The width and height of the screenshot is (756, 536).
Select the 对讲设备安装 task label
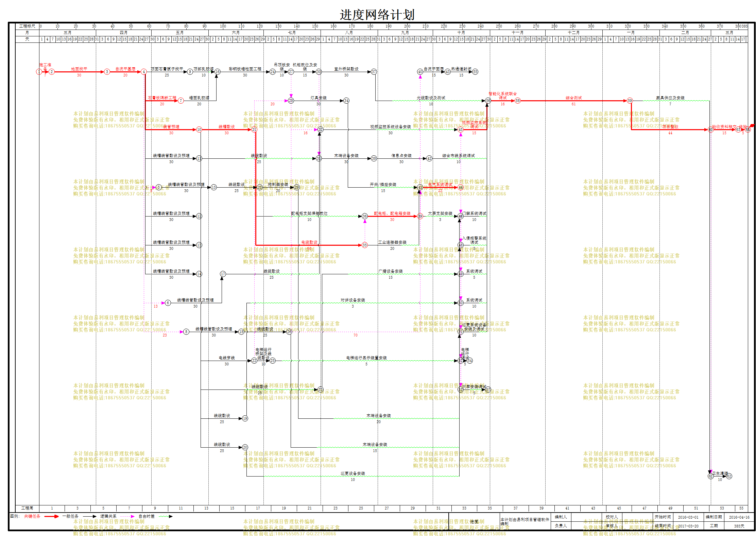(353, 300)
